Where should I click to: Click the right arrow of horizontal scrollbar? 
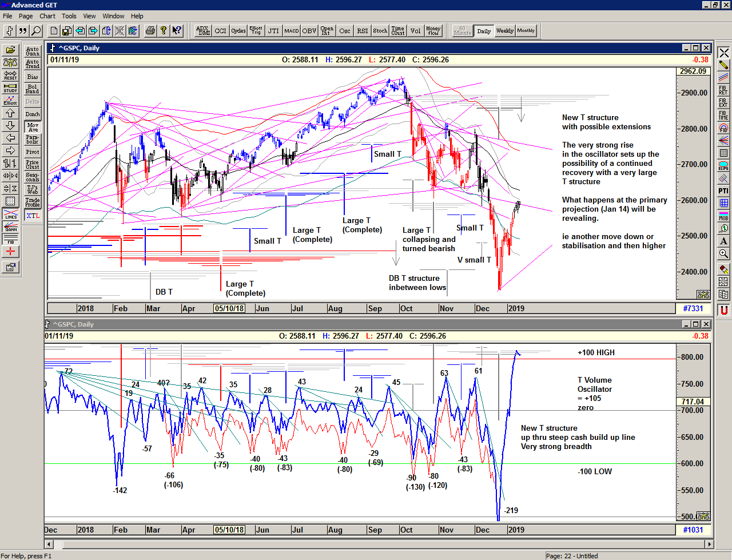coord(709,544)
